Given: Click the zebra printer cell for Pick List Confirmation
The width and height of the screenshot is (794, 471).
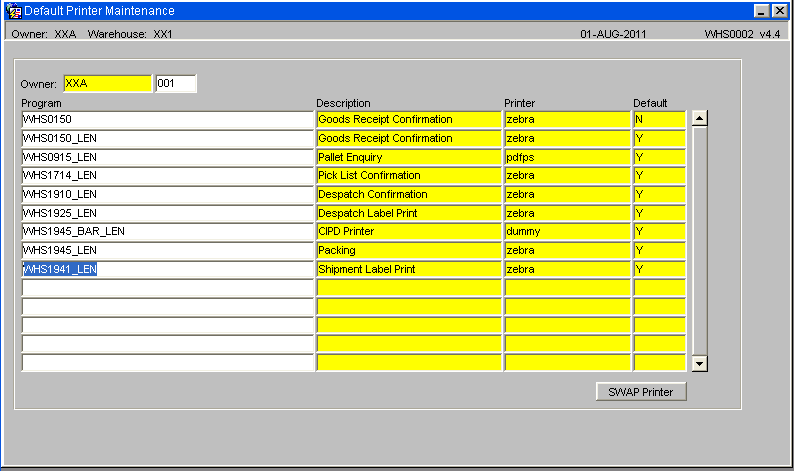Looking at the screenshot, I should pyautogui.click(x=567, y=176).
